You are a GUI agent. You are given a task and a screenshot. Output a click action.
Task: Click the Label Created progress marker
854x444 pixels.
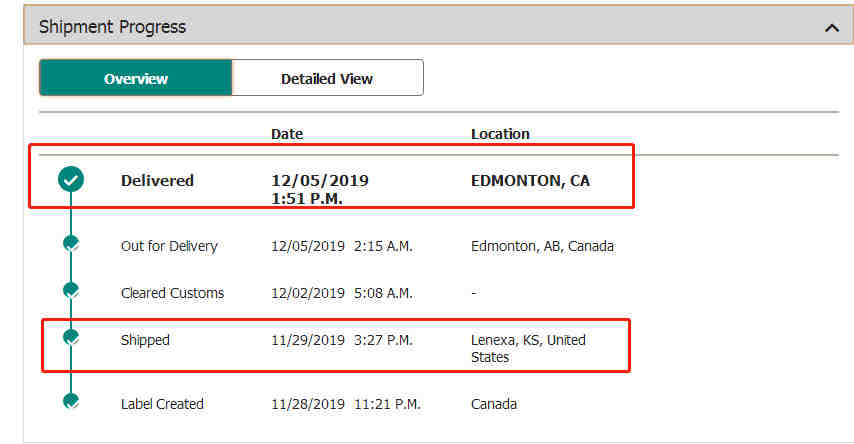tap(71, 400)
